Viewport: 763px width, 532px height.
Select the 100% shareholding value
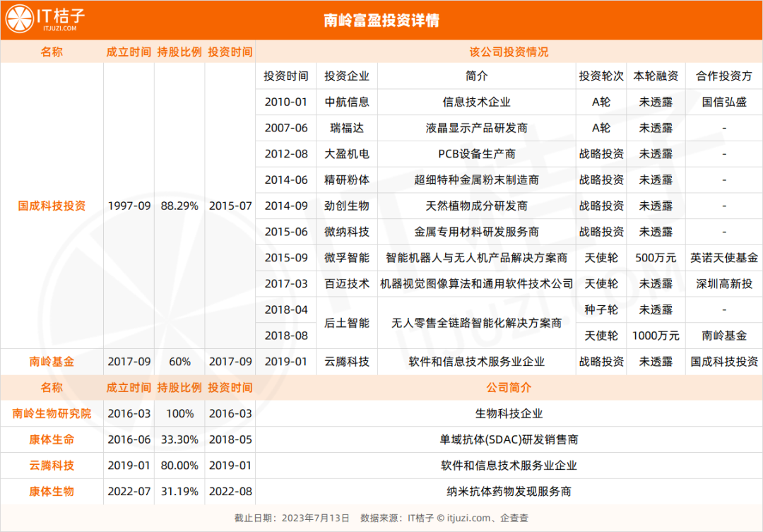(179, 414)
